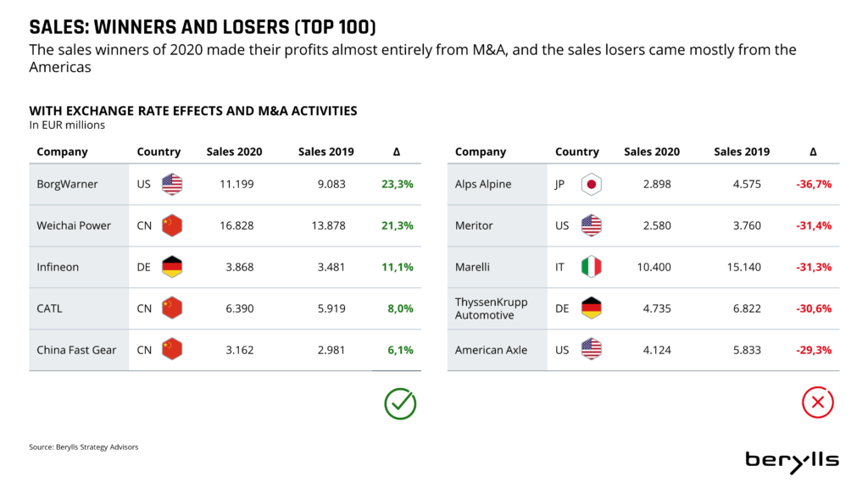
Task: Click the Italian flag beside Marelli
Action: tap(591, 267)
